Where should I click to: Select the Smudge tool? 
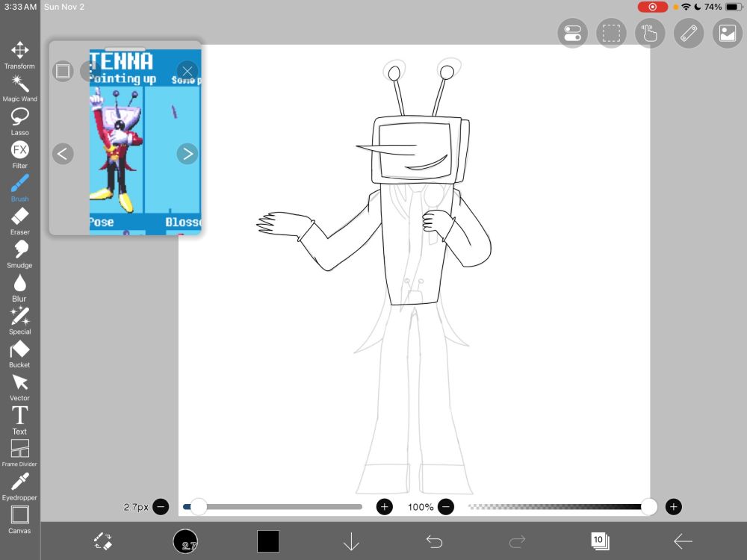(x=19, y=255)
